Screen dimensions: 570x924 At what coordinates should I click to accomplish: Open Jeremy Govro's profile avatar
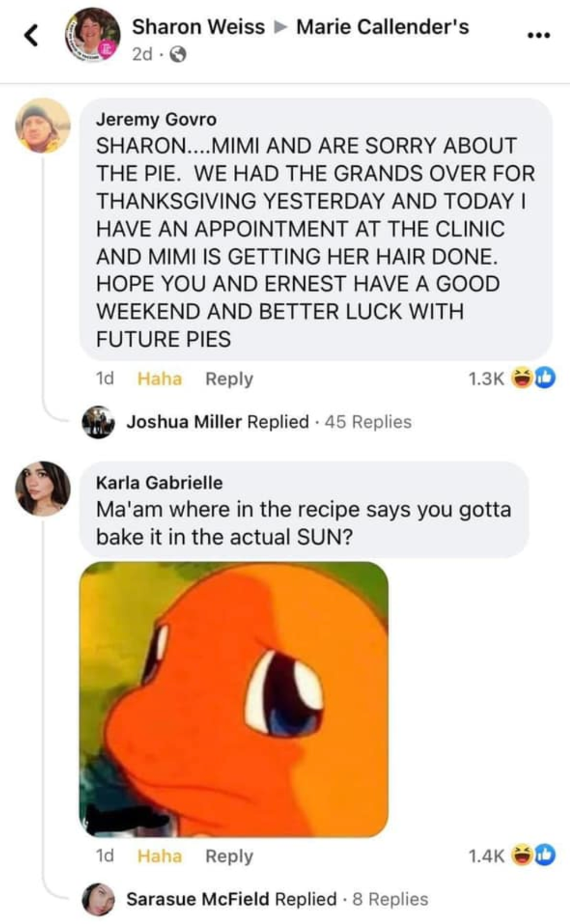pos(42,126)
